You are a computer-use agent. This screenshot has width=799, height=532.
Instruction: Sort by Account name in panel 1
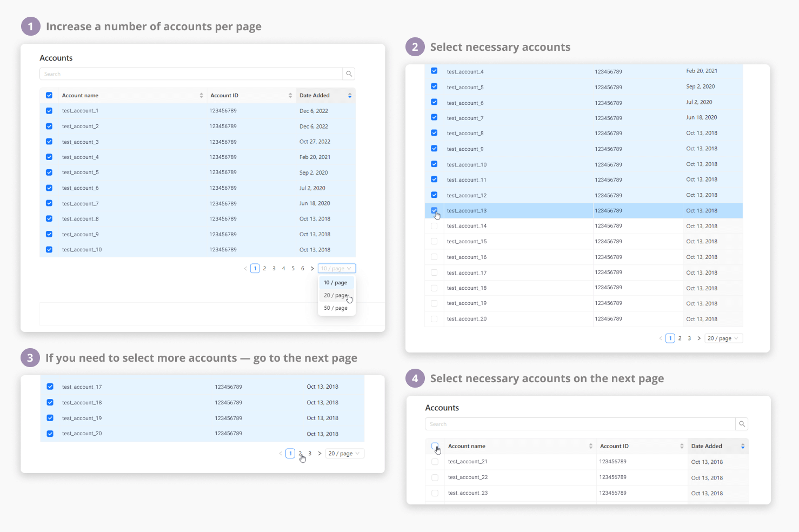pyautogui.click(x=201, y=96)
